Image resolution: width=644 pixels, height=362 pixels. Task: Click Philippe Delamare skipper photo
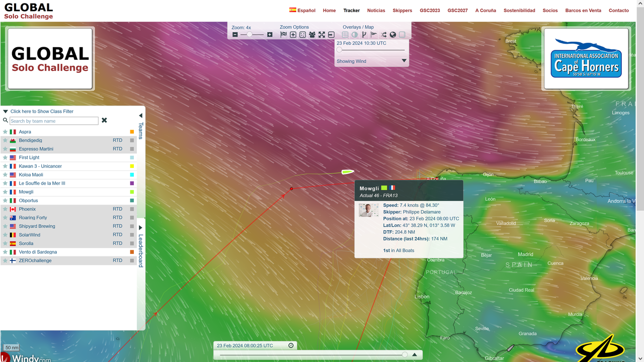(x=369, y=210)
